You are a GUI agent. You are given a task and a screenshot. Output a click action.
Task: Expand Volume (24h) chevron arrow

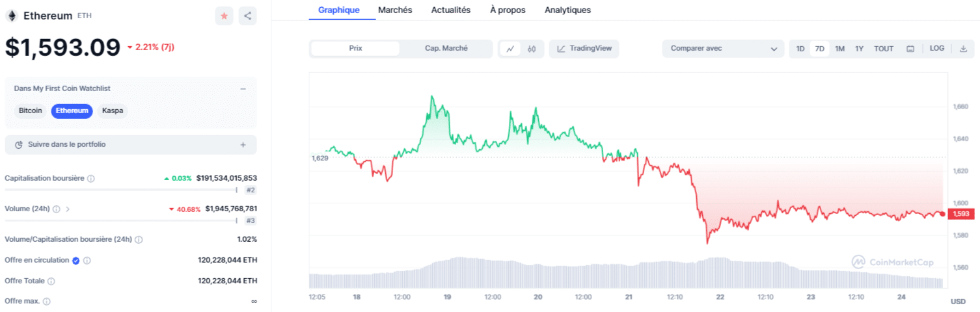coord(68,209)
